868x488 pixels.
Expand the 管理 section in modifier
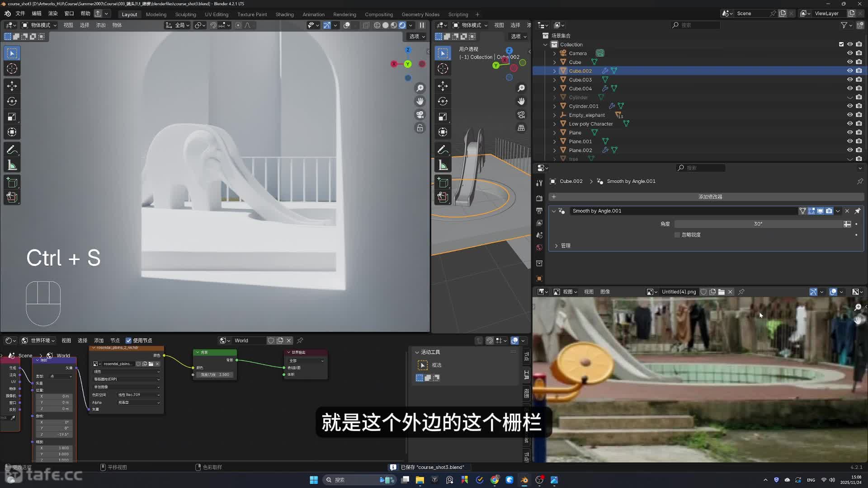coord(557,246)
